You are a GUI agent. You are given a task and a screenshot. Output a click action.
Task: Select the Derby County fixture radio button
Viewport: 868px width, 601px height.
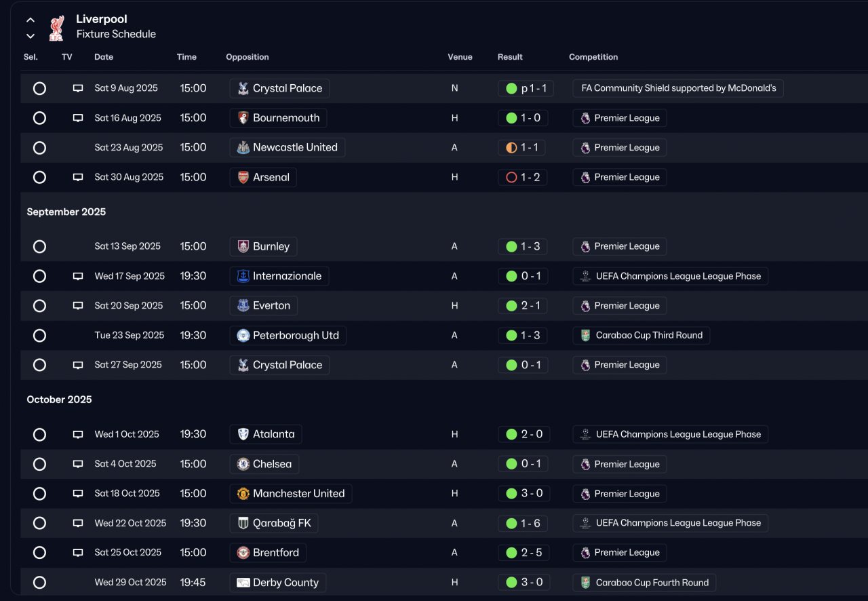click(x=39, y=583)
